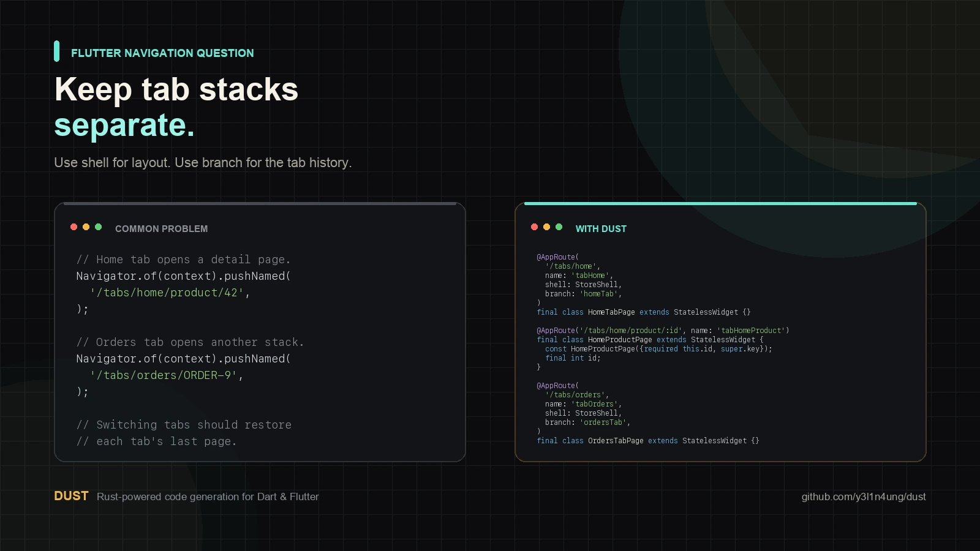Click the yellow dot in Common Problem window
This screenshot has width=980, height=551.
[x=86, y=227]
